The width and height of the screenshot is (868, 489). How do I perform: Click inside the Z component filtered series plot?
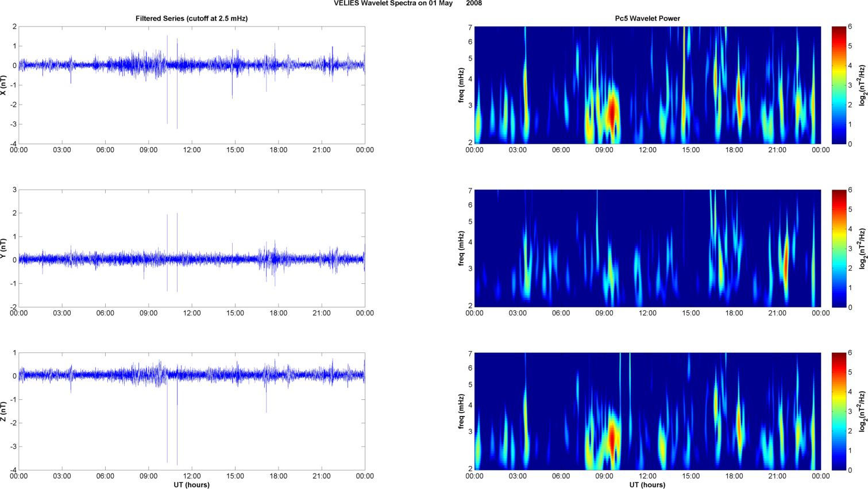(x=192, y=411)
